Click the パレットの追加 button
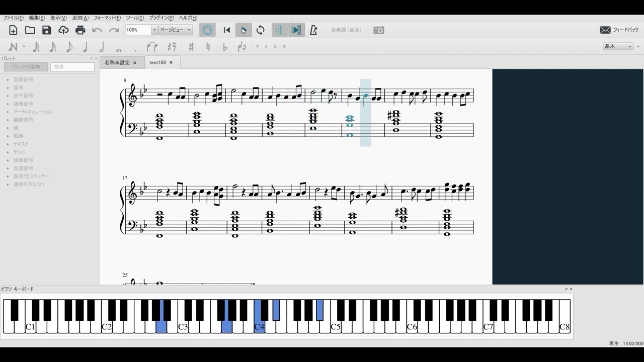This screenshot has height=362, width=644. click(x=26, y=66)
